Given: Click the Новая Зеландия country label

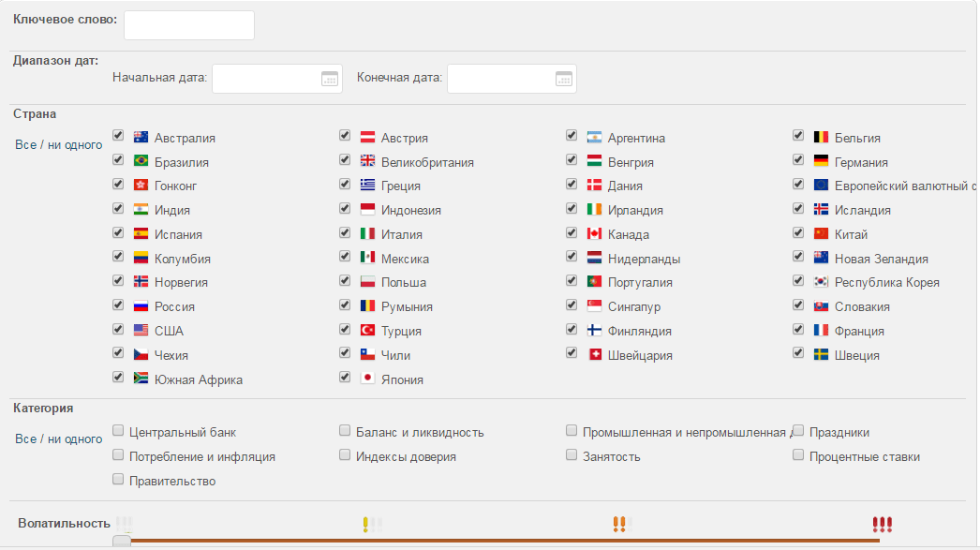Looking at the screenshot, I should pyautogui.click(x=882, y=260).
